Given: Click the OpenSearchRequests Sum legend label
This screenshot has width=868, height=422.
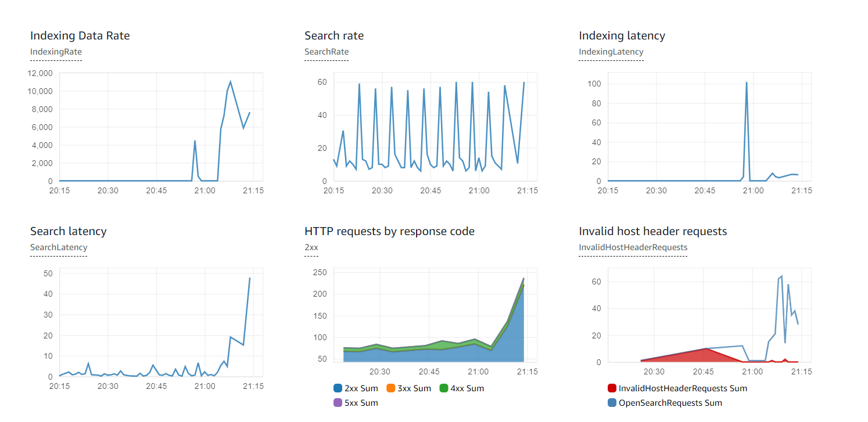Looking at the screenshot, I should click(x=670, y=403).
